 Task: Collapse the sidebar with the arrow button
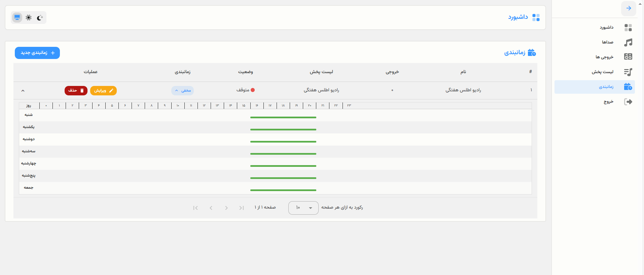click(x=629, y=8)
